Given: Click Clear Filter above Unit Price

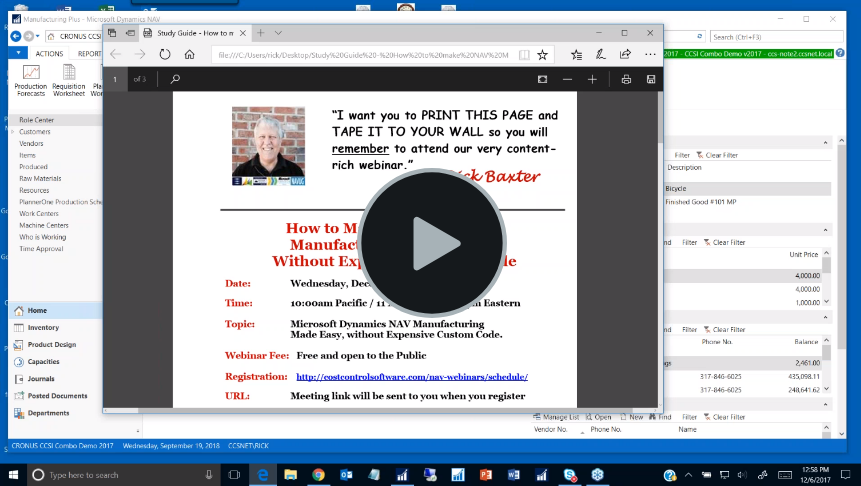Looking at the screenshot, I should pos(724,242).
